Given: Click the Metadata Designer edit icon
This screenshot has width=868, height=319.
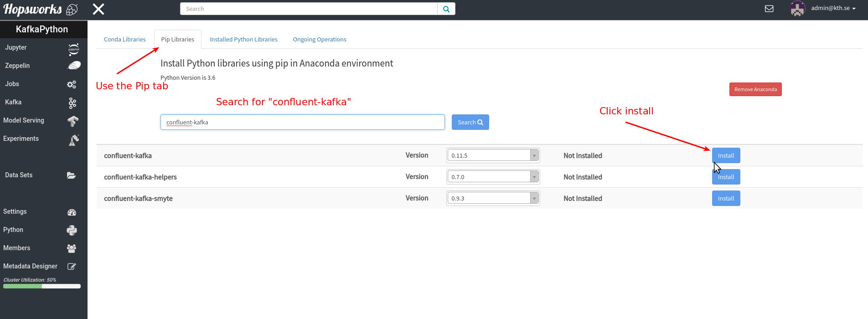Looking at the screenshot, I should click(x=72, y=267).
